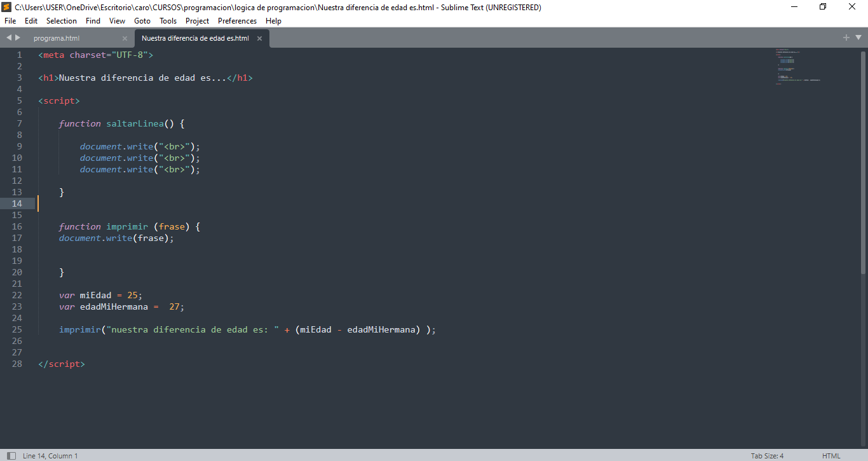Click the closing script tag
The height and width of the screenshot is (461, 868).
pyautogui.click(x=62, y=364)
